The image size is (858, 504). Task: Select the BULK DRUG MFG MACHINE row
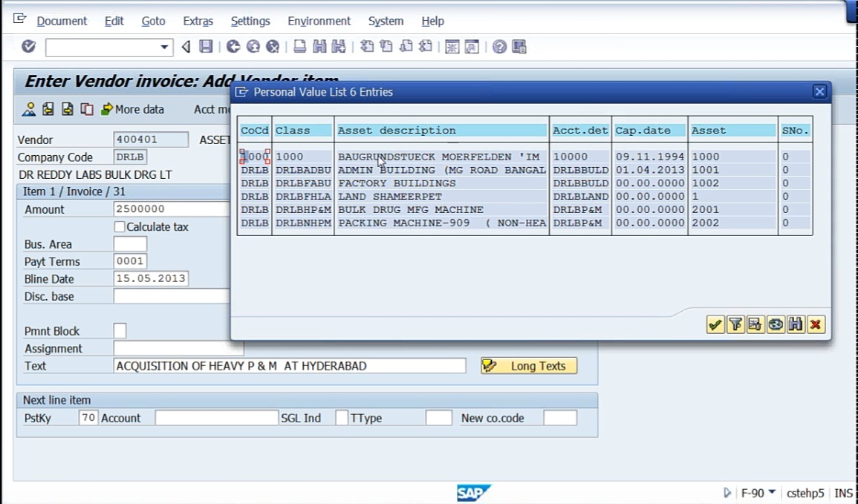tap(524, 209)
